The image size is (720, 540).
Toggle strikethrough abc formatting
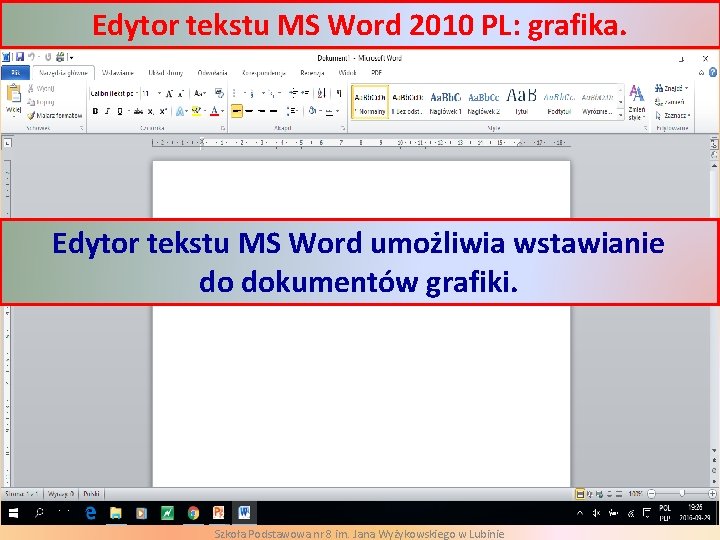pos(138,111)
